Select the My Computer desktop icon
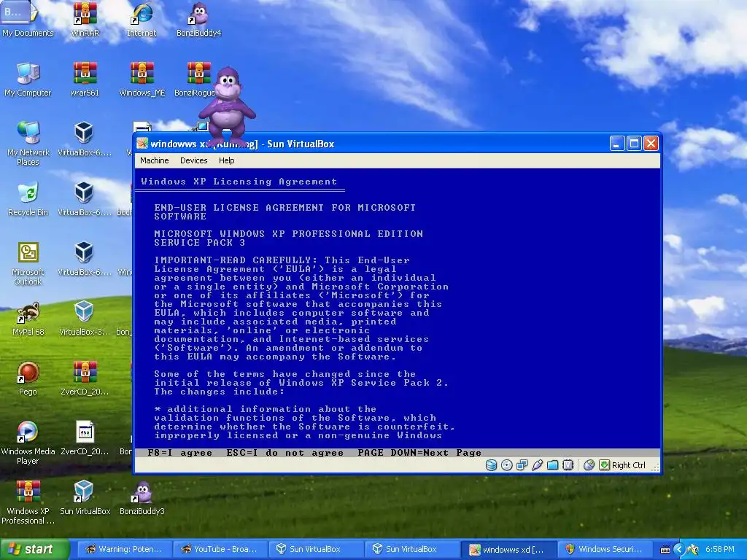Screen dimensions: 747x560 tap(28, 79)
